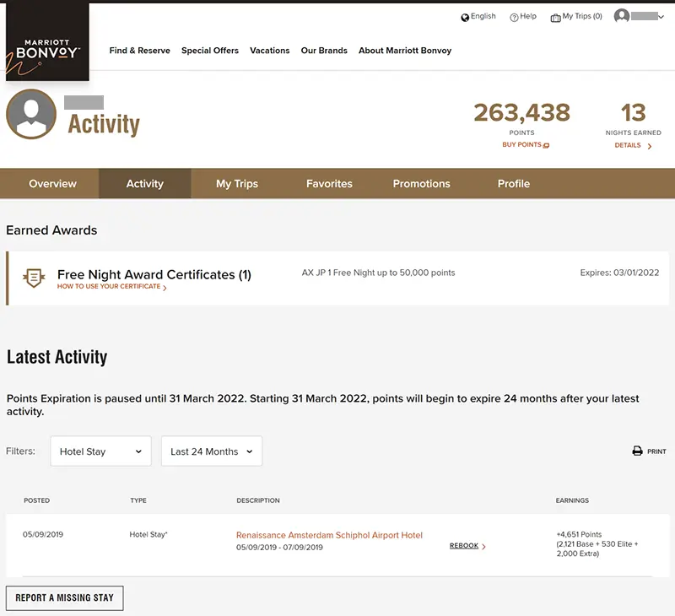Open the Last 24 Months dropdown

click(x=212, y=451)
